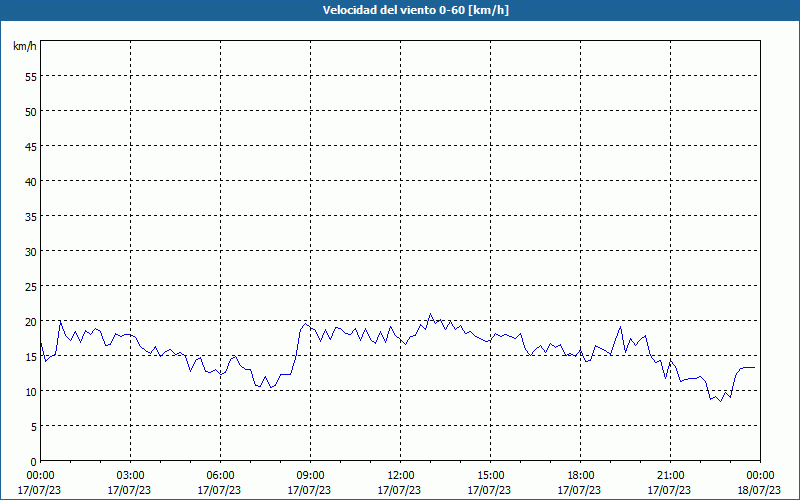Click the 21:00 time axis label
Screen dimensions: 800x500
[x=670, y=476]
